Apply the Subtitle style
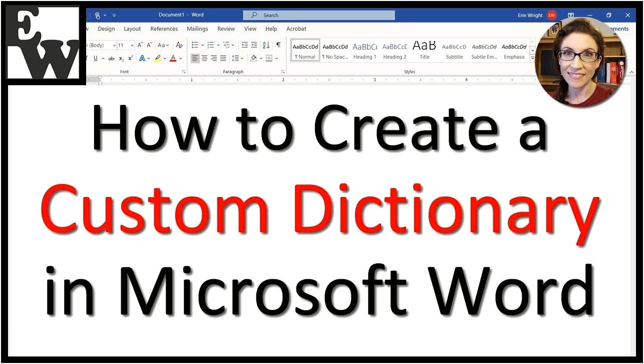Image resolution: width=644 pixels, height=364 pixels. [x=454, y=51]
